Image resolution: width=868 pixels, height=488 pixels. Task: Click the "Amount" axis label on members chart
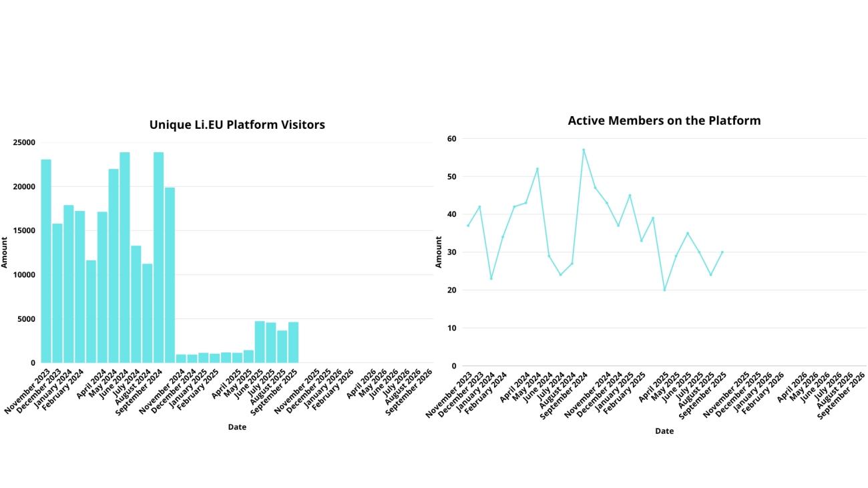click(439, 252)
